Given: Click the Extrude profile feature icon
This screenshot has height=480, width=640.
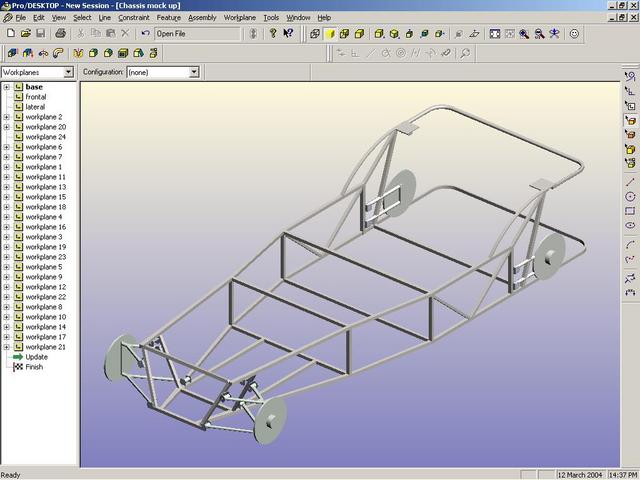Looking at the screenshot, I should click(x=13, y=53).
